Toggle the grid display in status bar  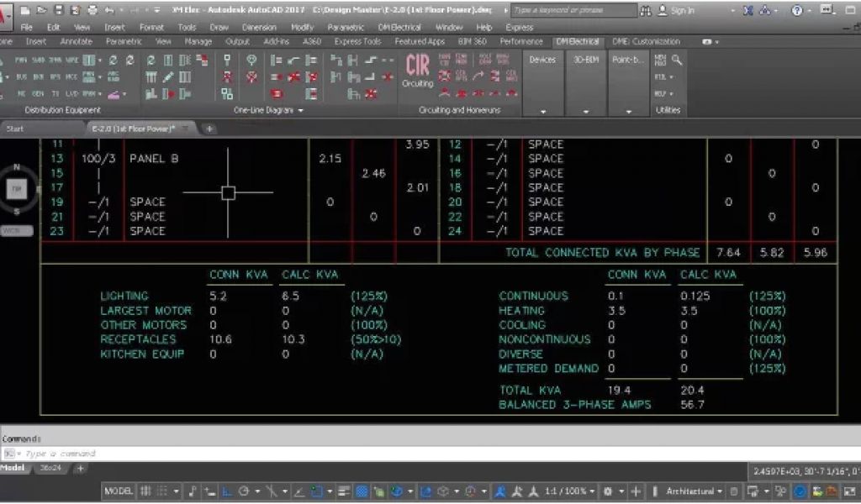click(145, 491)
